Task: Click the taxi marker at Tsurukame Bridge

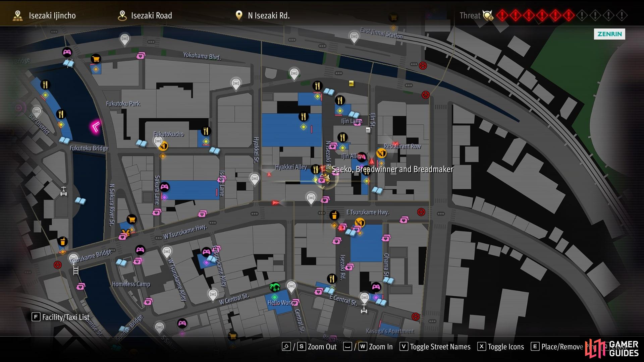Action: pyautogui.click(x=73, y=259)
